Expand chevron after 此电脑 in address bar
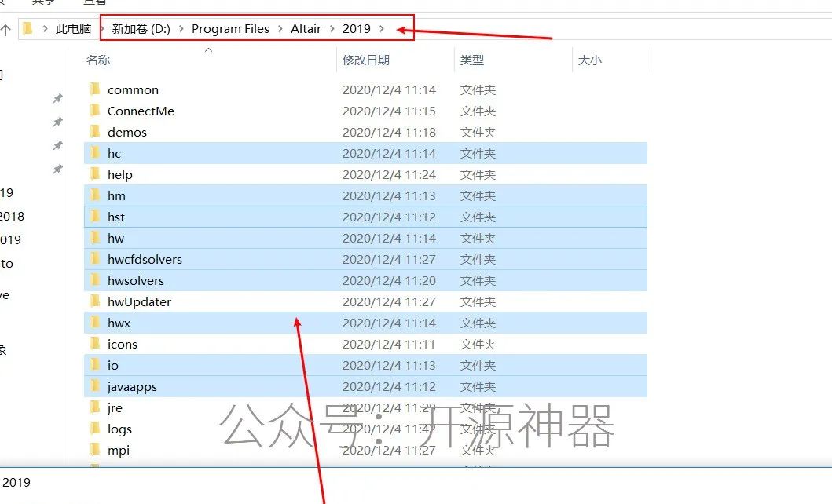832x504 pixels. [102, 28]
